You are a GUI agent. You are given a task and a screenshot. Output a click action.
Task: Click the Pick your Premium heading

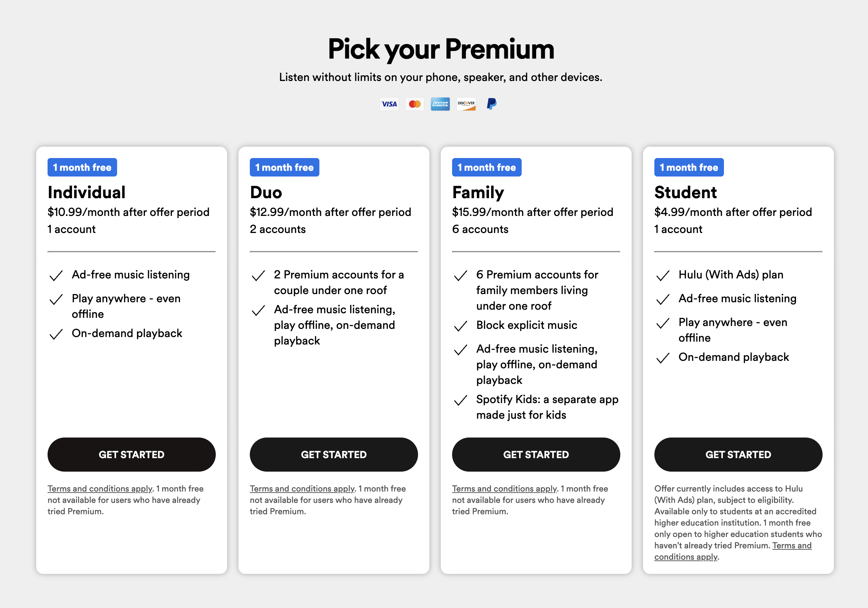tap(441, 48)
